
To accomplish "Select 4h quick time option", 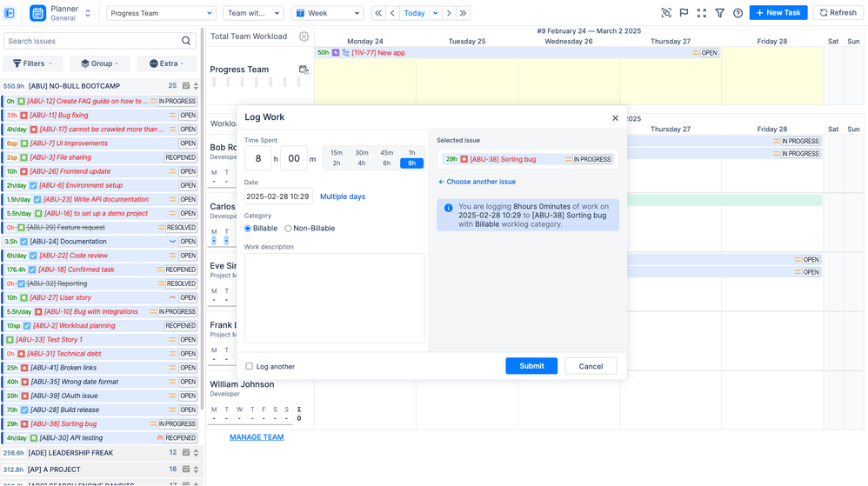I will point(362,163).
